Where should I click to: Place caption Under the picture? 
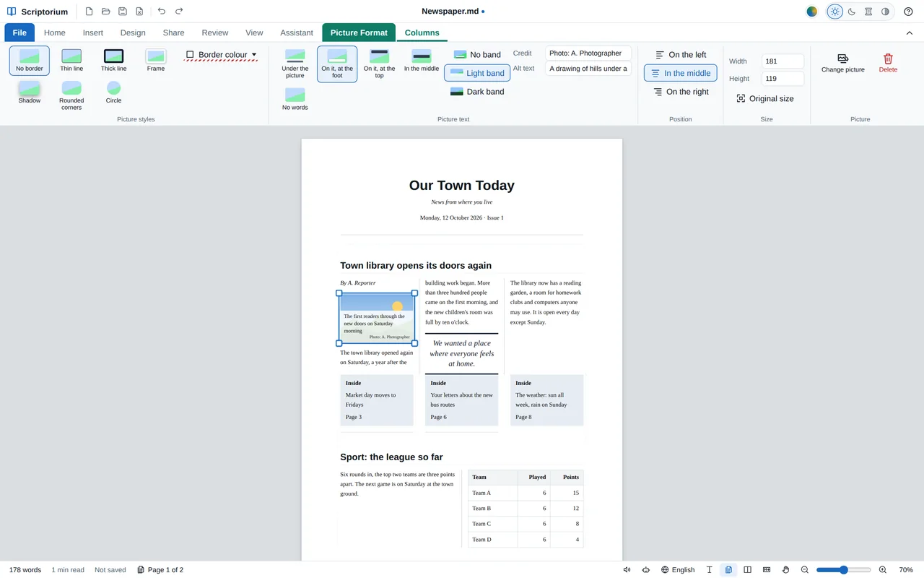pos(295,64)
